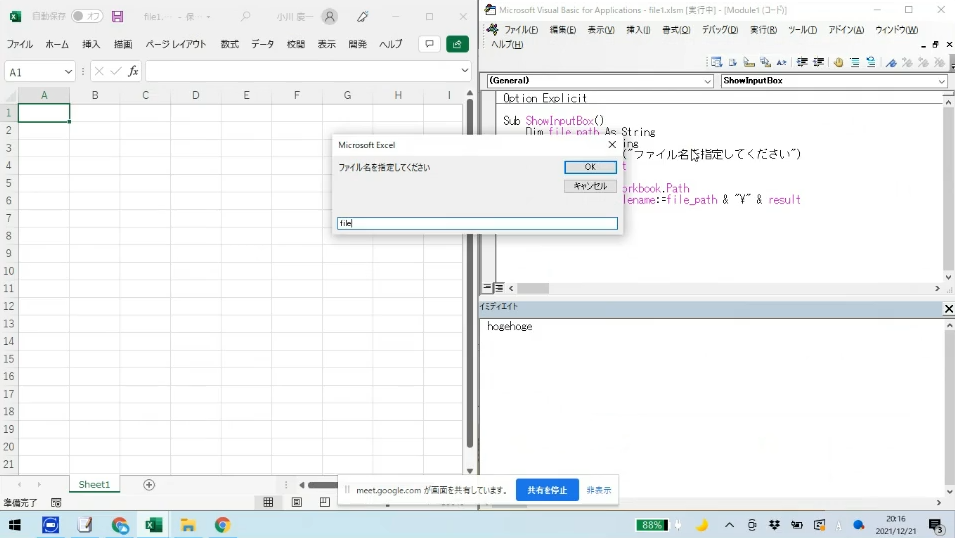
Task: Open the Excel share icon button
Action: click(457, 44)
